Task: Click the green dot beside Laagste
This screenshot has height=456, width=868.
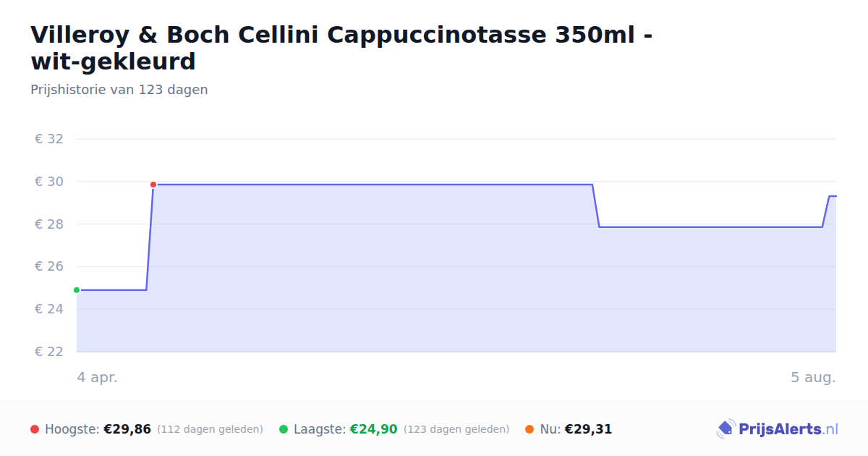Action: tap(284, 429)
